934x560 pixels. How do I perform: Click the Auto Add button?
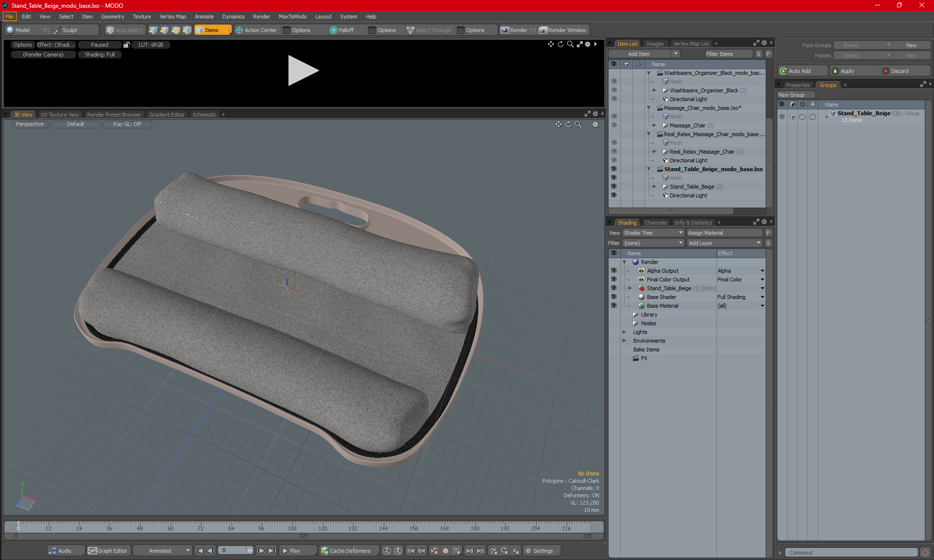point(803,71)
